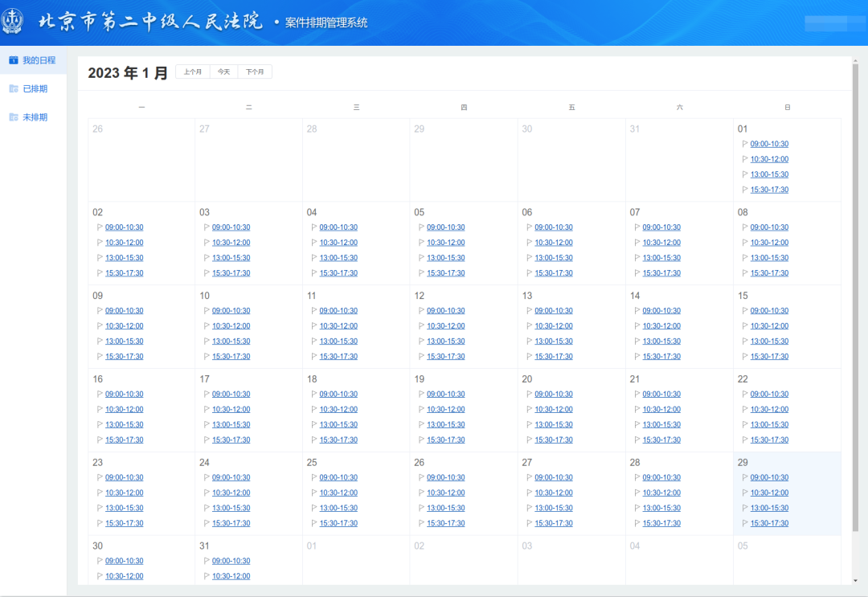Image resolution: width=868 pixels, height=597 pixels.
Task: Click the flag icon beside 10:30-12:00 on January 15
Action: [745, 325]
